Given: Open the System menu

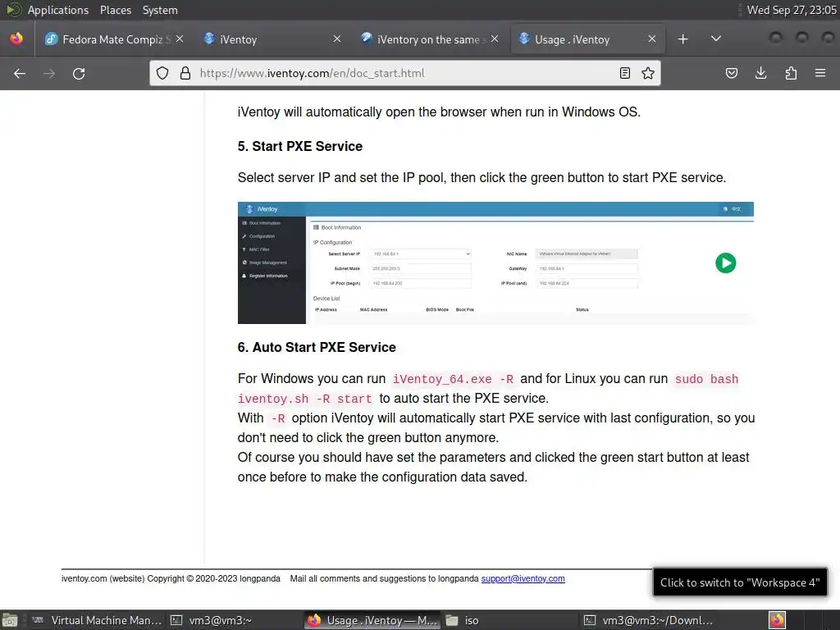Looking at the screenshot, I should coord(160,10).
